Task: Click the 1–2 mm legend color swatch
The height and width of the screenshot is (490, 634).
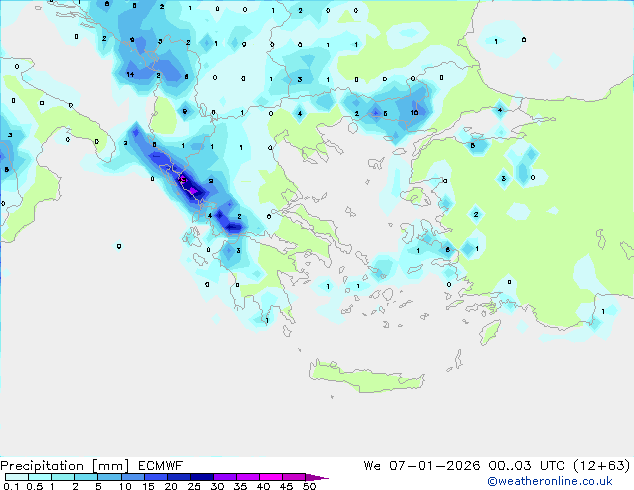Action: click(x=63, y=477)
